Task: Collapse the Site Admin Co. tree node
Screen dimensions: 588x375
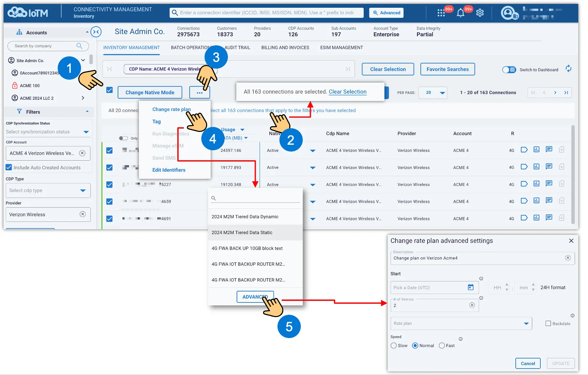Action: (83, 60)
